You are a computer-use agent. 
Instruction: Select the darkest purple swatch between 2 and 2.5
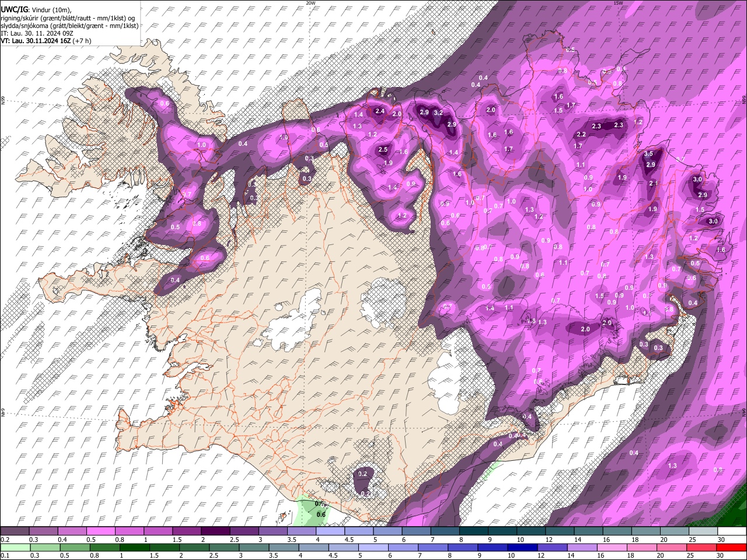(x=215, y=531)
